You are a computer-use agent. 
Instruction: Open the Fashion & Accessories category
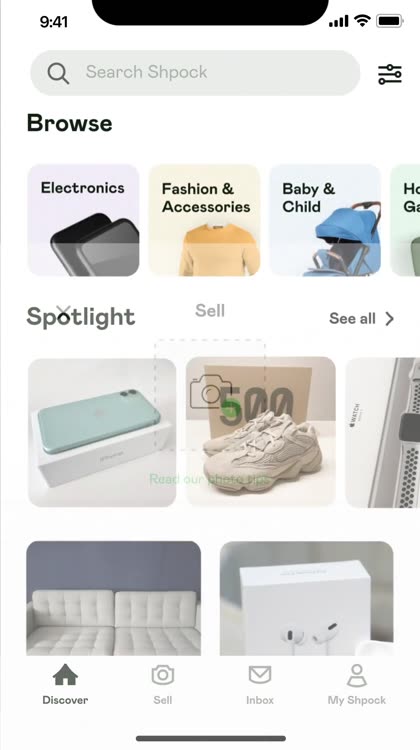point(205,220)
